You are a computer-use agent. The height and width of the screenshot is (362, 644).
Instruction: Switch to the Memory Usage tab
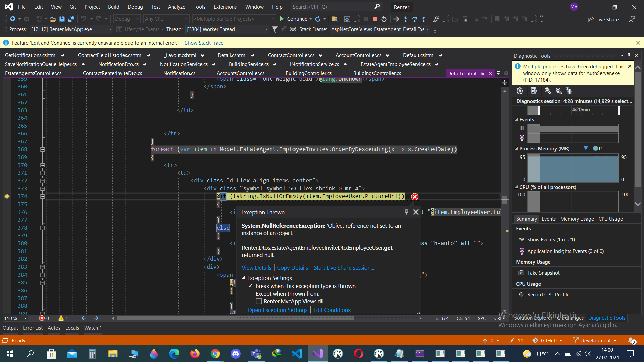click(577, 219)
